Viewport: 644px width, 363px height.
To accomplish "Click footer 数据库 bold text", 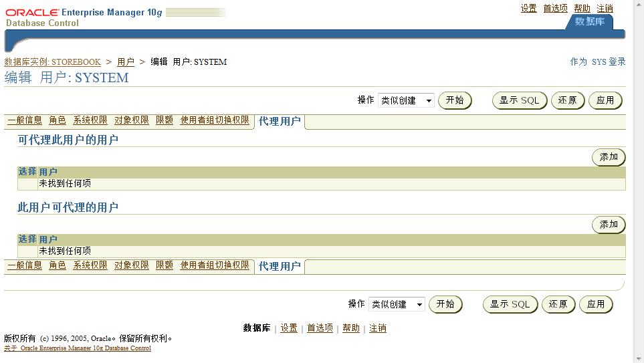I will (257, 328).
